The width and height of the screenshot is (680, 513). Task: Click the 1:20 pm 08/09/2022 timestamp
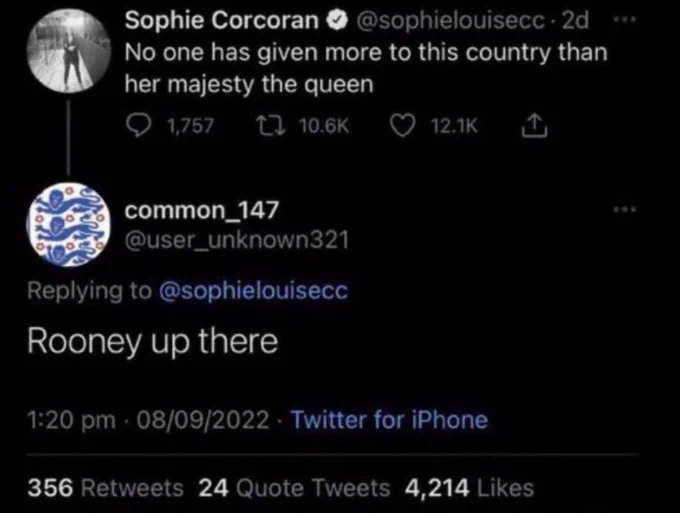coord(148,420)
